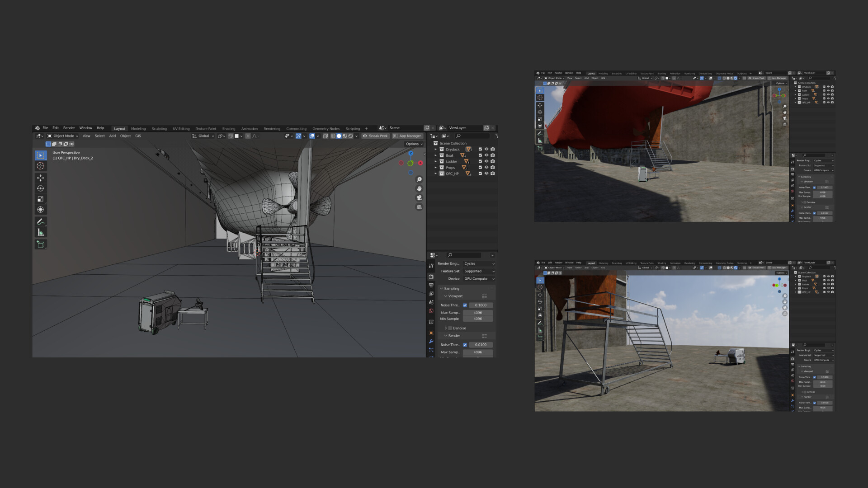Select the Rotate tool
This screenshot has height=488, width=868.
[41, 188]
